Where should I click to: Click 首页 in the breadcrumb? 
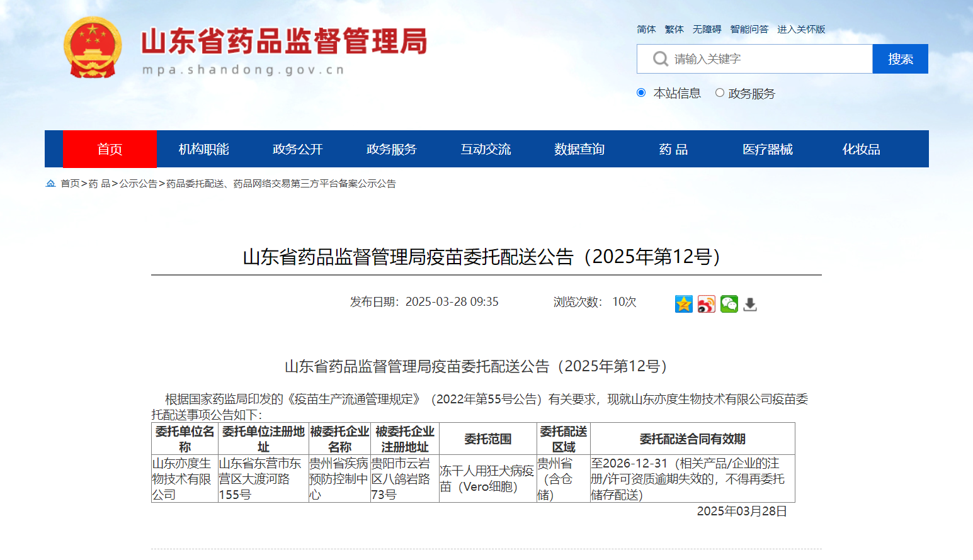70,184
